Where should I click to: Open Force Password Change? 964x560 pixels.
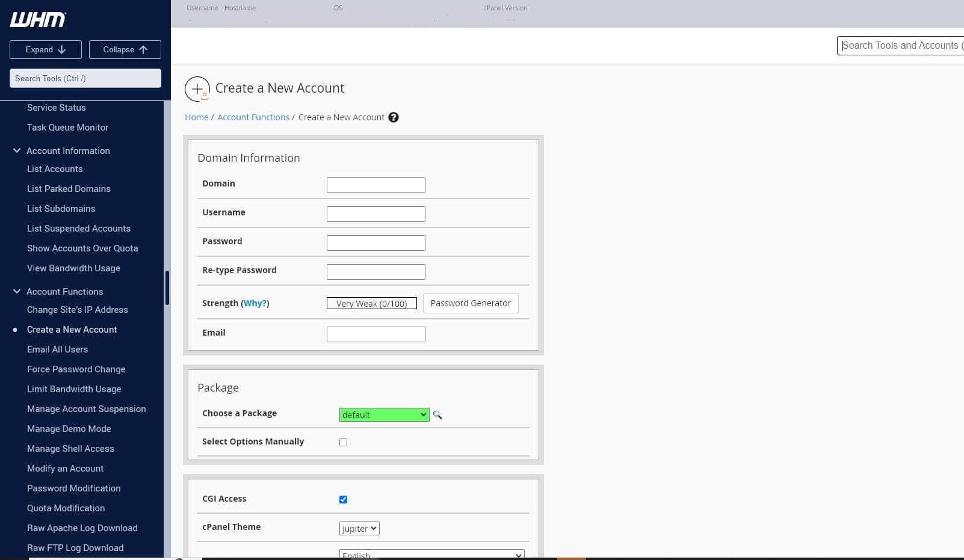click(x=76, y=369)
